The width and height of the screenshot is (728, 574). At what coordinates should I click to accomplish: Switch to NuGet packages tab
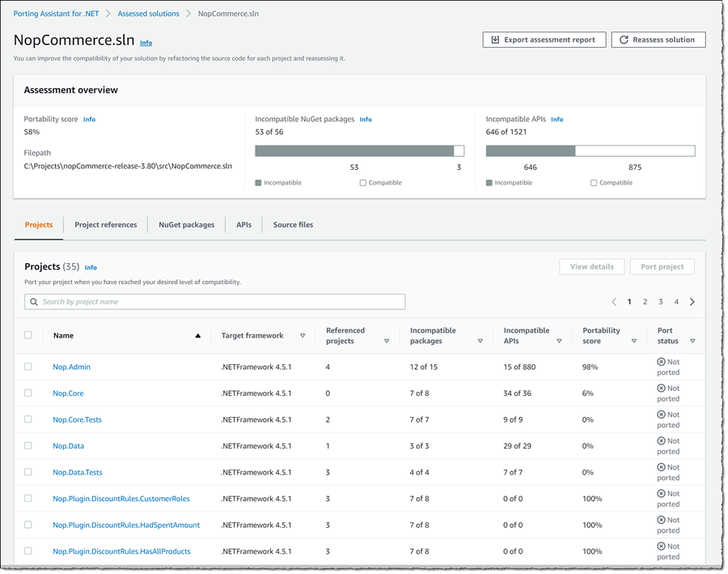(187, 225)
